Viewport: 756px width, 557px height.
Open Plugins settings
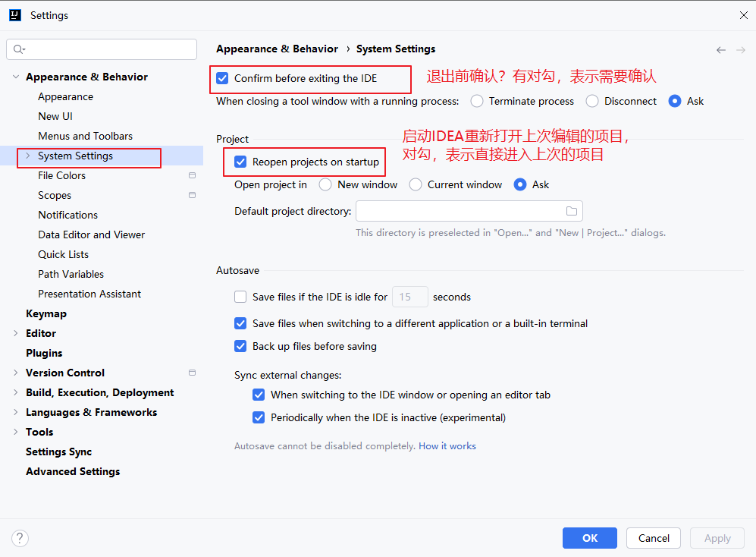click(44, 353)
